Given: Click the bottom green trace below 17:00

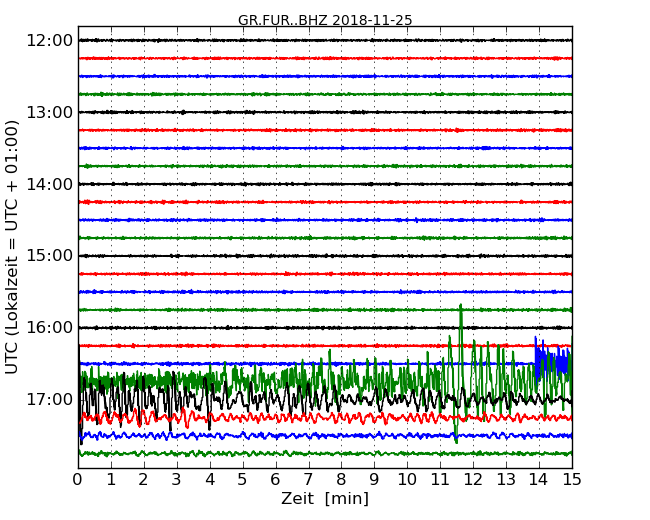Looking at the screenshot, I should tap(325, 454).
